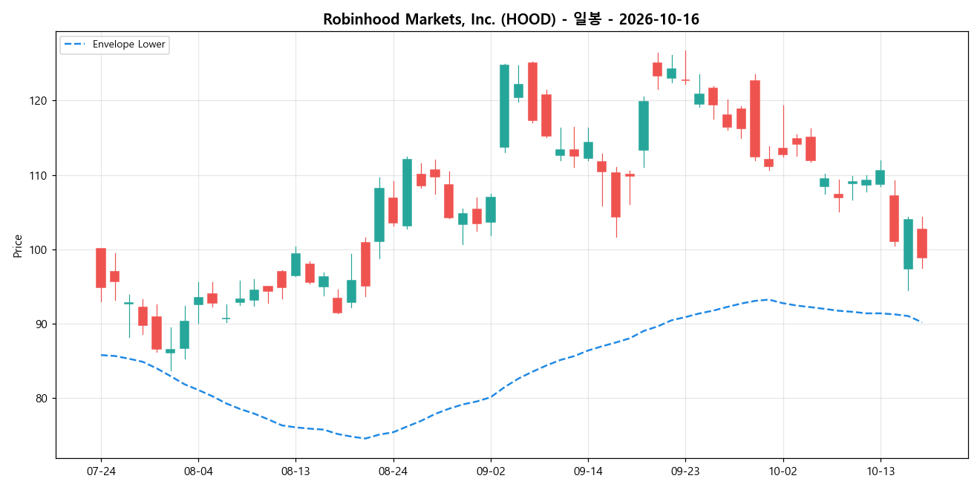Select the 08-04 x-axis date label
The width and height of the screenshot is (980, 490).
197,471
